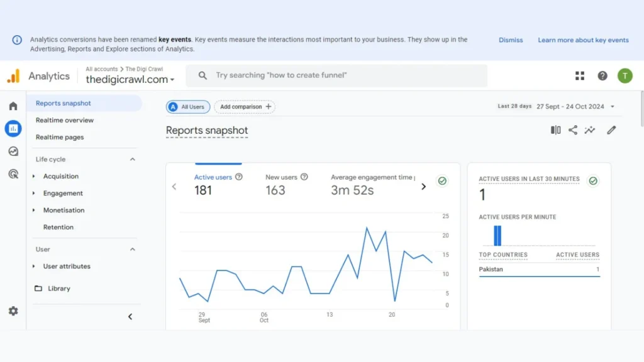Open Google apps grid icon
The width and height of the screenshot is (644, 362).
[579, 76]
